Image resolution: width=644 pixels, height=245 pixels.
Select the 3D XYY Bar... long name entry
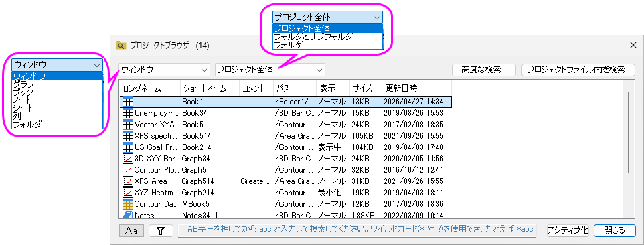tap(157, 159)
